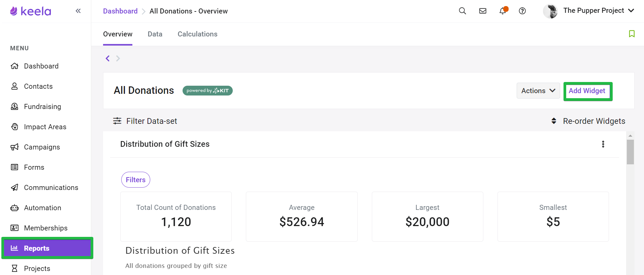Click the Total Count of Donations card

pyautogui.click(x=176, y=217)
